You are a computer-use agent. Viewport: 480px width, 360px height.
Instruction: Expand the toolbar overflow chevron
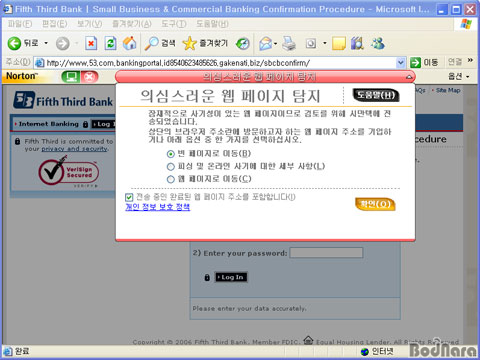point(470,60)
